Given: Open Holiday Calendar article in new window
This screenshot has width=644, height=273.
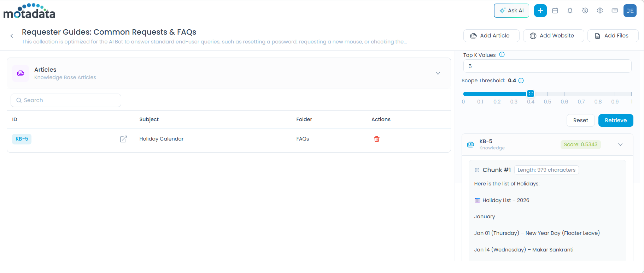Looking at the screenshot, I should (x=123, y=139).
